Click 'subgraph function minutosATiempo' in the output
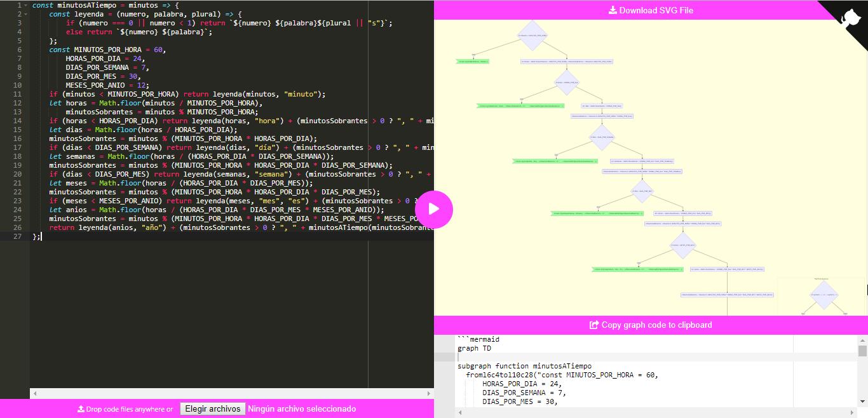This screenshot has width=868, height=418. point(524,366)
